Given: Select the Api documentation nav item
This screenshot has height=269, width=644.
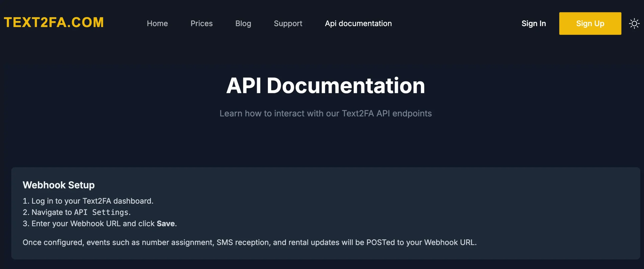Looking at the screenshot, I should (x=358, y=23).
